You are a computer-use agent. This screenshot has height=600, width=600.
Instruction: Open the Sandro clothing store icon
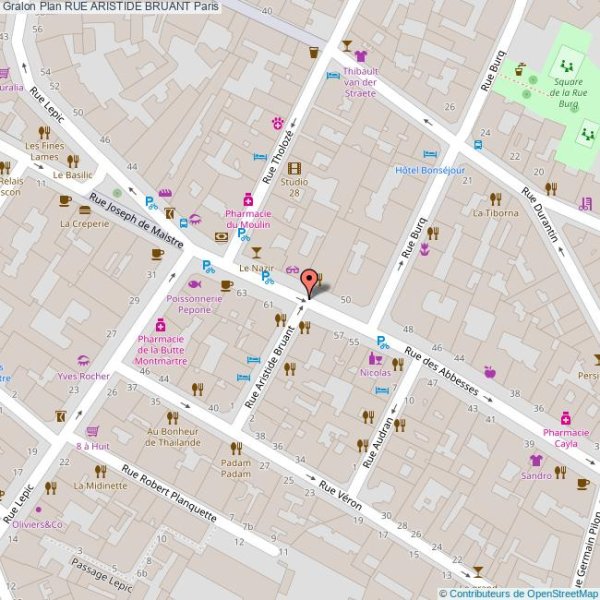click(536, 460)
